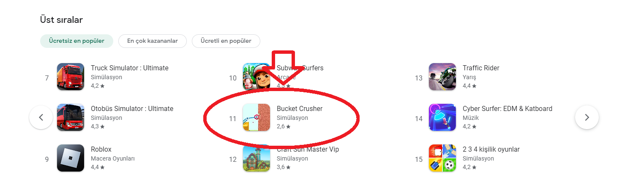The width and height of the screenshot is (644, 194).
Task: Open the Bucket Crusher title link
Action: (300, 109)
